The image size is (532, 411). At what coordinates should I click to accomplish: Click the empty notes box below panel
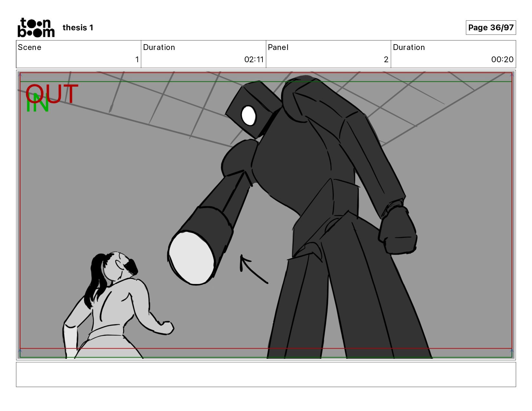pyautogui.click(x=266, y=374)
